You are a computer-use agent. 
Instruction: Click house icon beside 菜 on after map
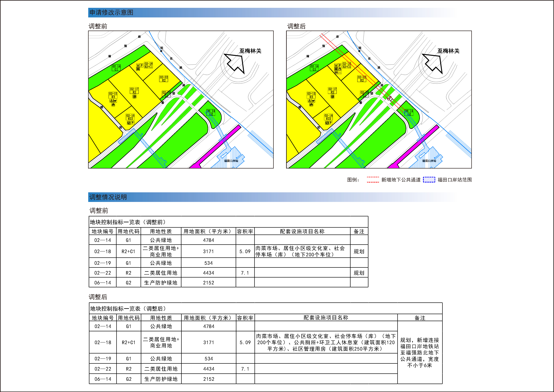tap(340, 69)
